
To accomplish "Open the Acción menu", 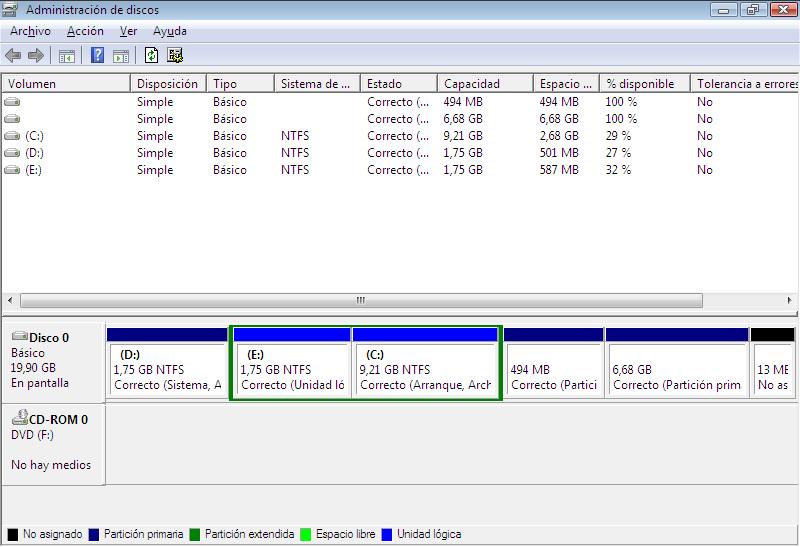I will point(85,31).
